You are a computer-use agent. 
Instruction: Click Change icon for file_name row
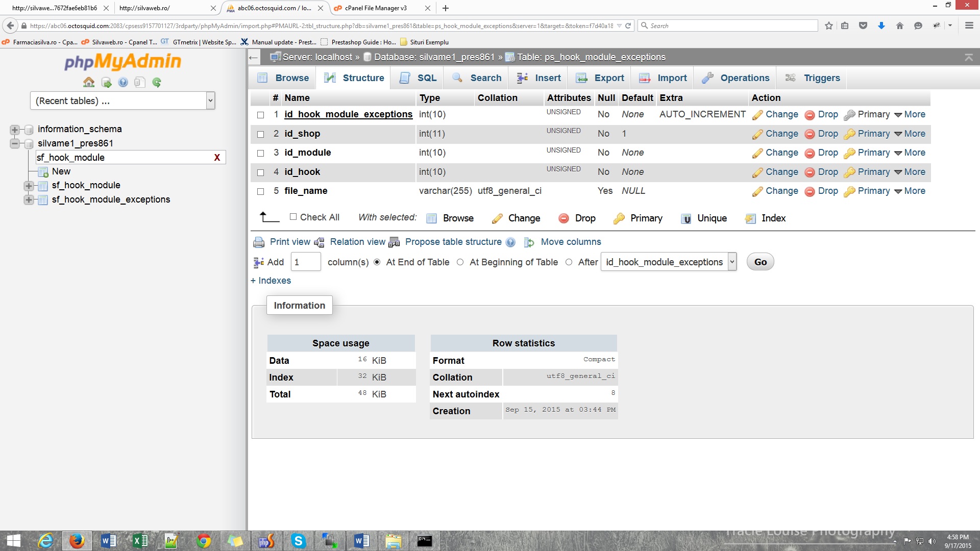click(x=757, y=191)
